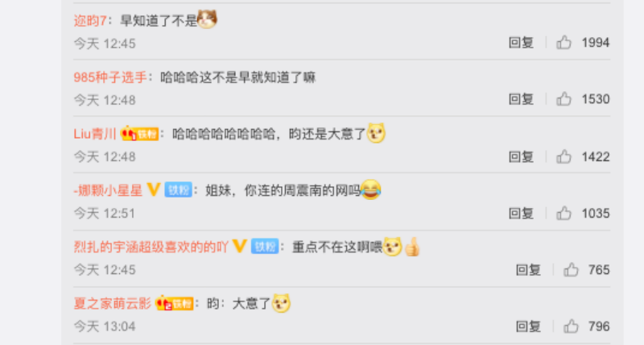Click 回复 on Liu青川's comment
Viewport: 644px width, 345px height.
tap(521, 156)
